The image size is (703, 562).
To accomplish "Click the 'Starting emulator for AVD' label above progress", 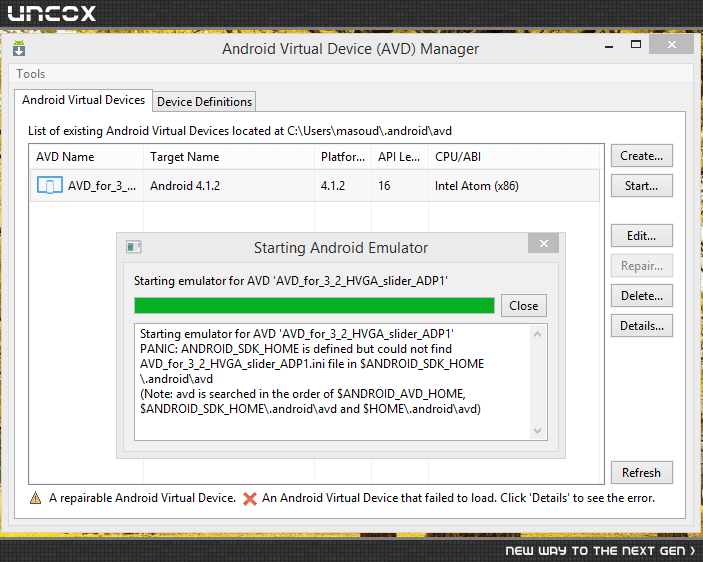I will click(x=291, y=281).
